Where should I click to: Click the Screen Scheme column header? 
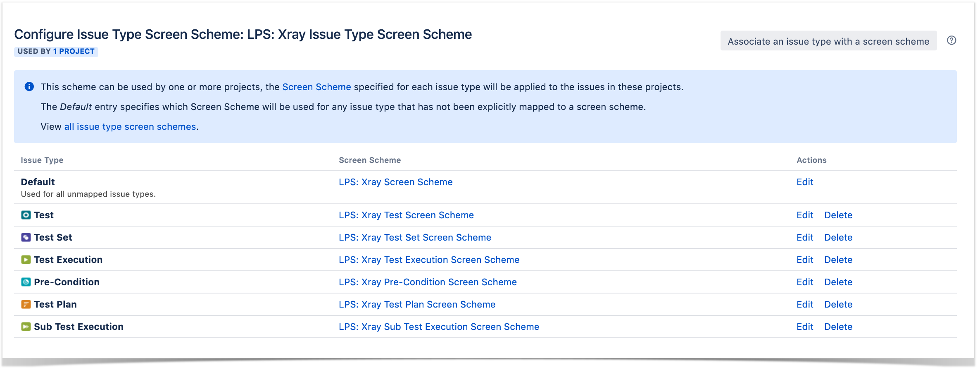pos(370,160)
